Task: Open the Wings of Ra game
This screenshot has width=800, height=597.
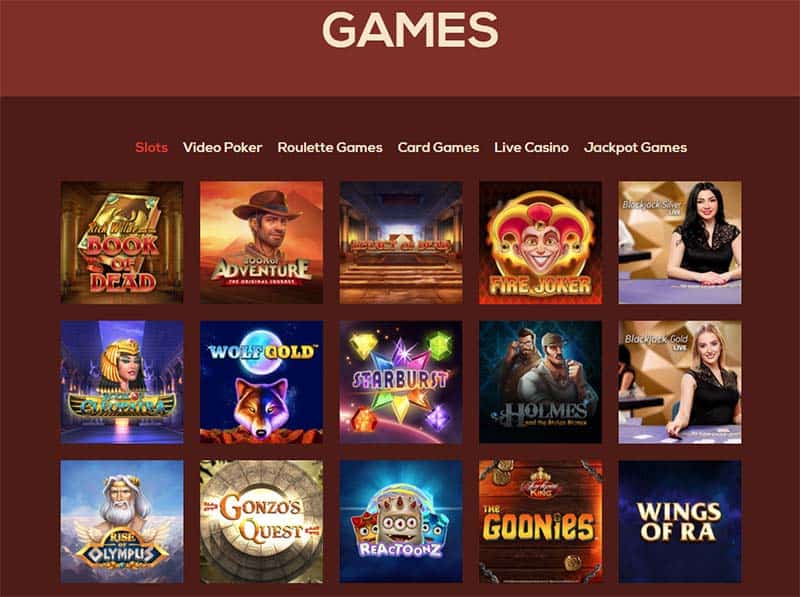Action: tap(680, 521)
